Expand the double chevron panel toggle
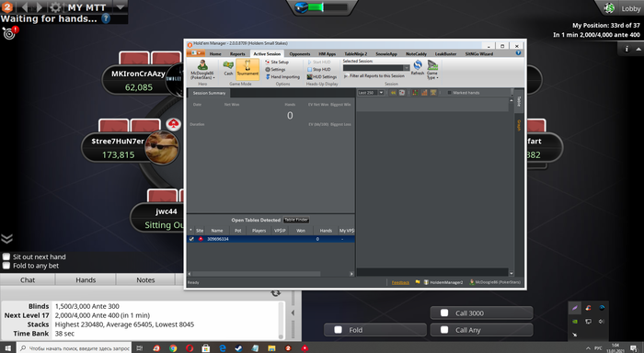This screenshot has width=644, height=353. point(7,238)
